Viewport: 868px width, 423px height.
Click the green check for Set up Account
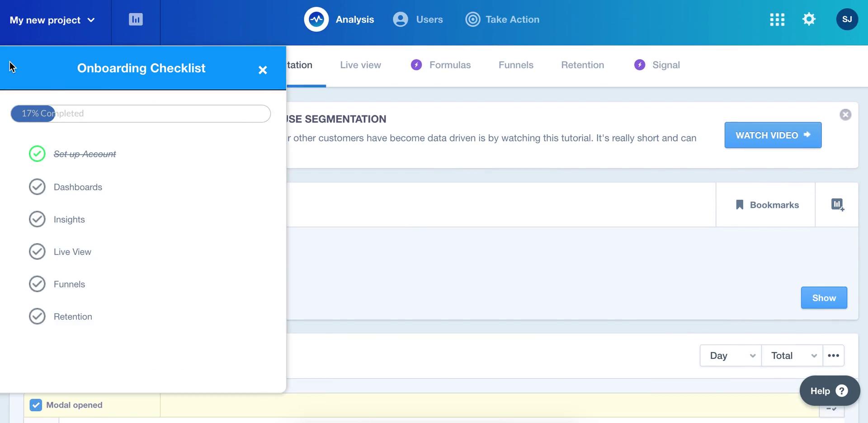pos(37,154)
